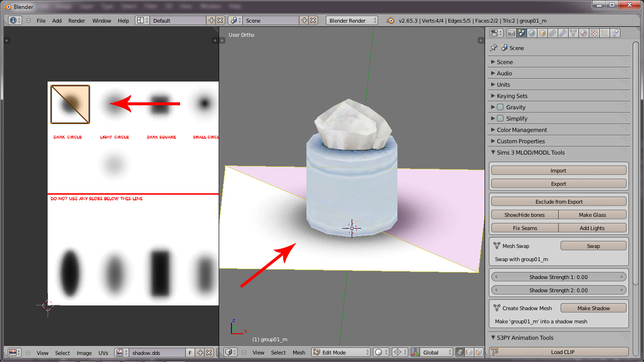
Task: Open the Texture properties checker tab
Action: (x=594, y=33)
